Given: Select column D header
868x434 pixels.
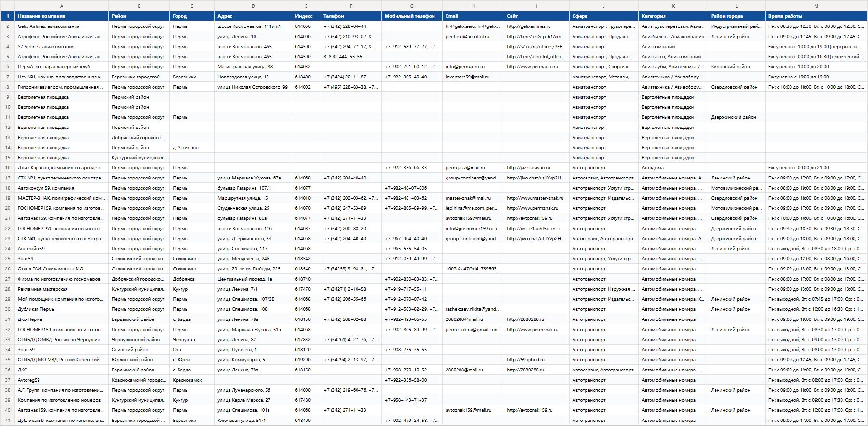Looking at the screenshot, I should coord(253,6).
